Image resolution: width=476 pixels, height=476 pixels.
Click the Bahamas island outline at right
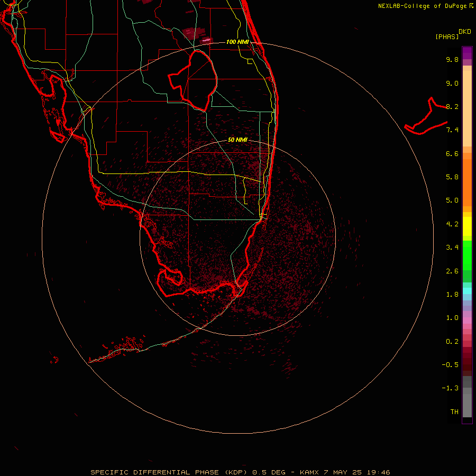[x=426, y=116]
